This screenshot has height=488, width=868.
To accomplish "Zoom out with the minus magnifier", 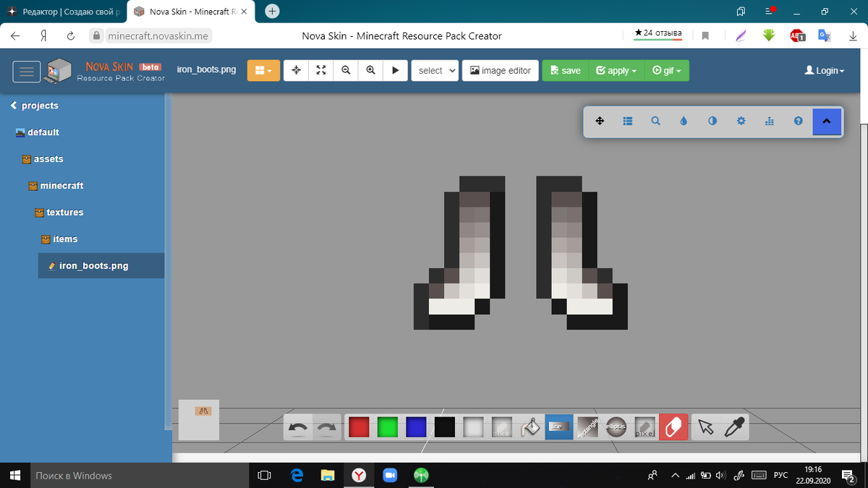I will coord(346,70).
